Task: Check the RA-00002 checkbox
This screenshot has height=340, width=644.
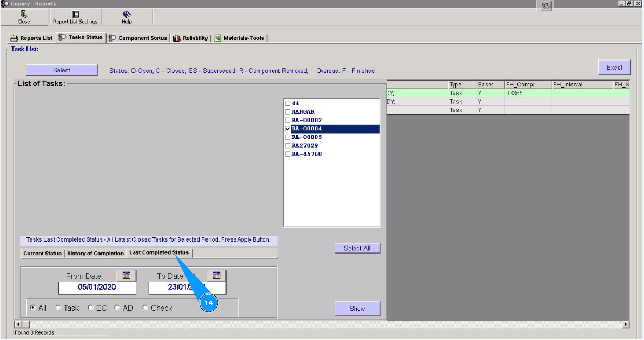Action: point(288,121)
